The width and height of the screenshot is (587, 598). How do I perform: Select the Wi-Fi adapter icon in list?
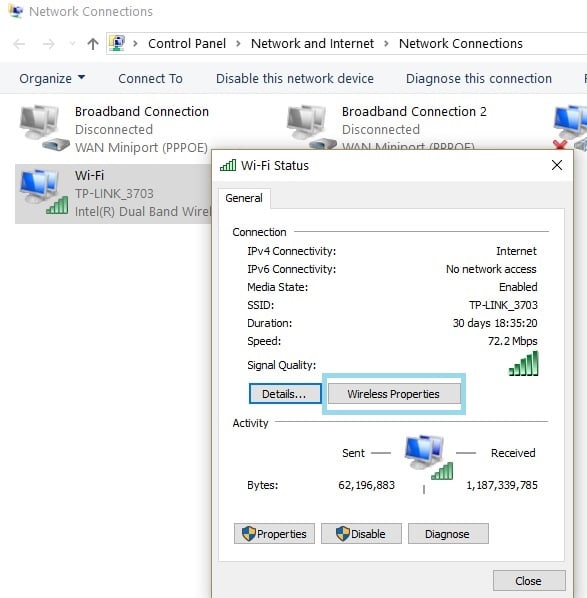(x=44, y=192)
